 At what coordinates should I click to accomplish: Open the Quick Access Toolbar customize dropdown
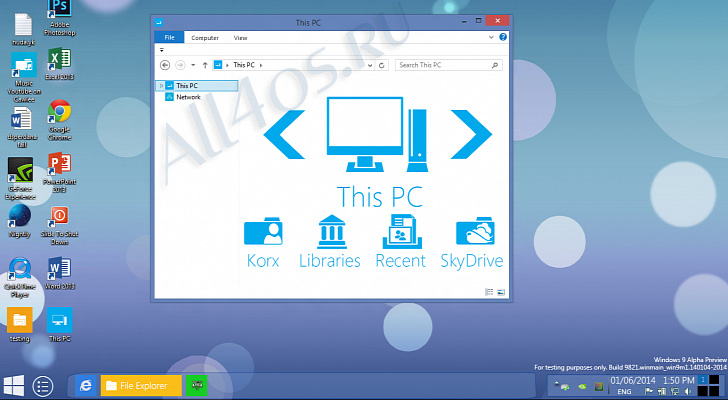pos(162,50)
